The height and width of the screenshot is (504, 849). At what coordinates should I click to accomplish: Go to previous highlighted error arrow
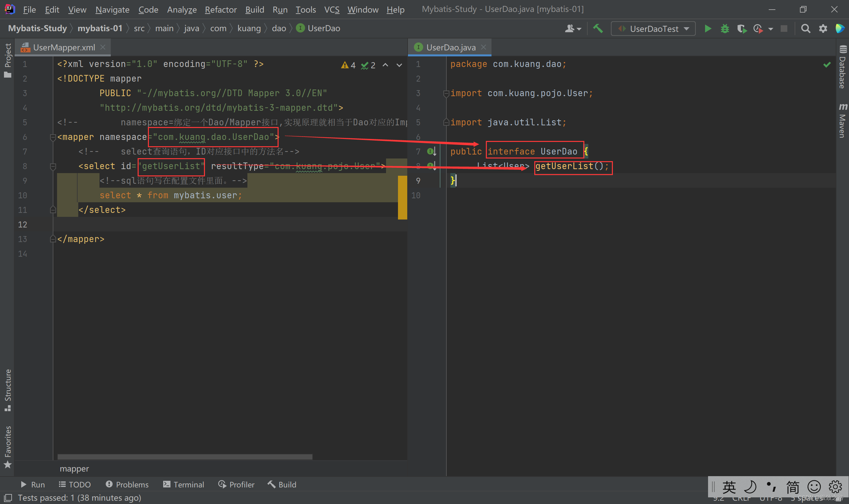pyautogui.click(x=385, y=65)
